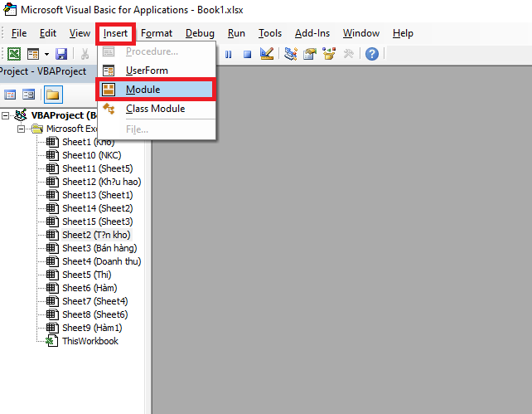Open the Window menu
This screenshot has width=532, height=414.
point(361,33)
